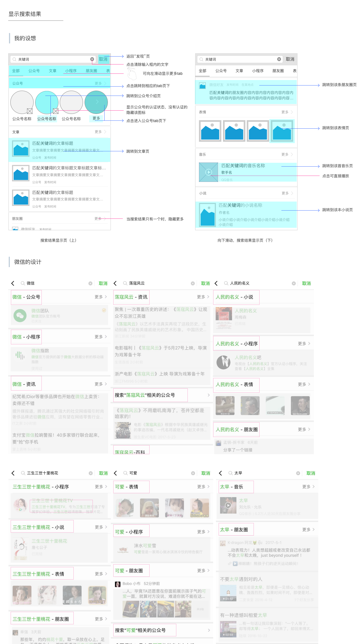This screenshot has height=644, width=357.
Task: Click the magnifier icon in the 可爱 search bar
Action: 125,473
